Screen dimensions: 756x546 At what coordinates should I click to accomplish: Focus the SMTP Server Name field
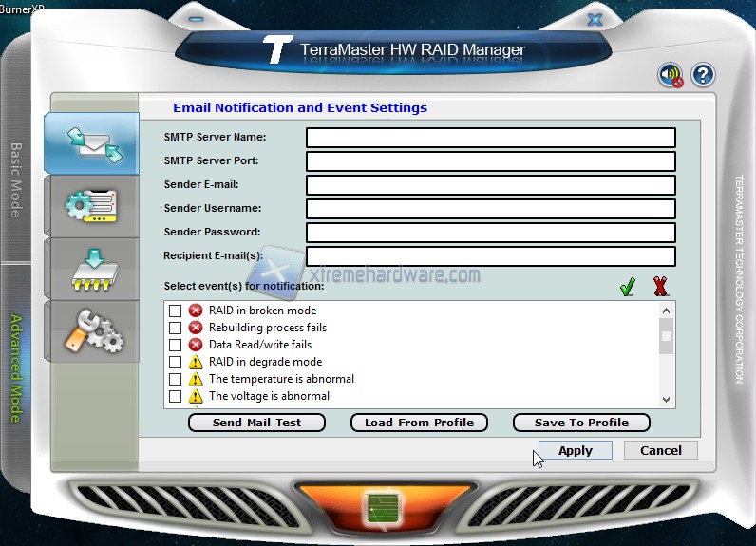[x=490, y=138]
